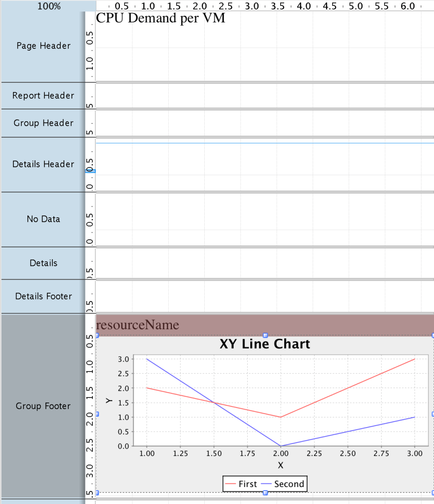Select the Page Header band label
The height and width of the screenshot is (504, 434).
[43, 46]
